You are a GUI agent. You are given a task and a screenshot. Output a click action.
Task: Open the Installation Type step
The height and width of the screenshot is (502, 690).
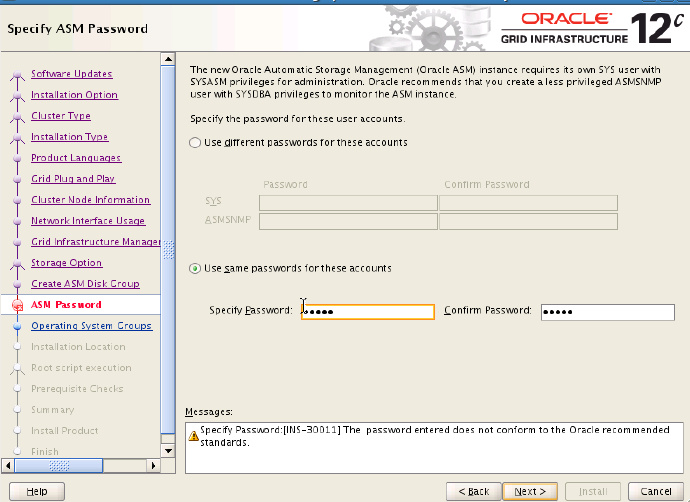[70, 137]
